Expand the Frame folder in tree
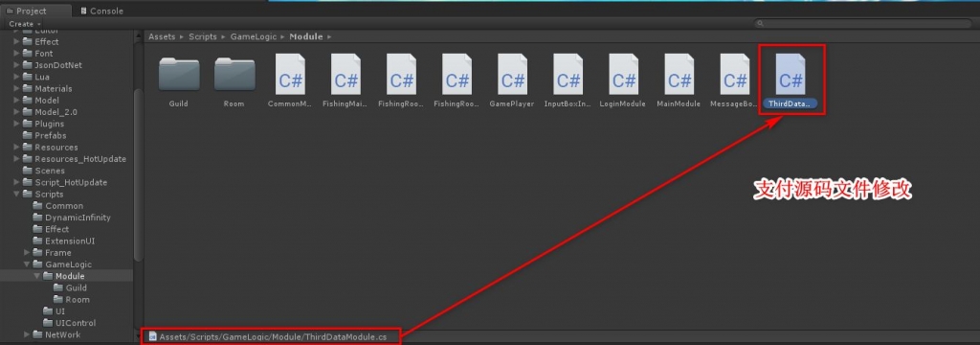 tap(27, 253)
